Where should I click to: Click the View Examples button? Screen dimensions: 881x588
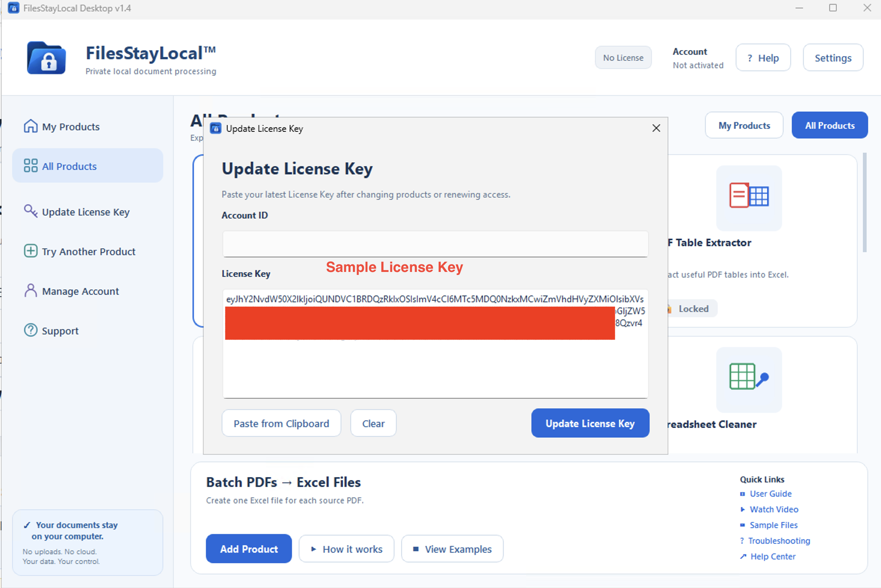point(452,549)
